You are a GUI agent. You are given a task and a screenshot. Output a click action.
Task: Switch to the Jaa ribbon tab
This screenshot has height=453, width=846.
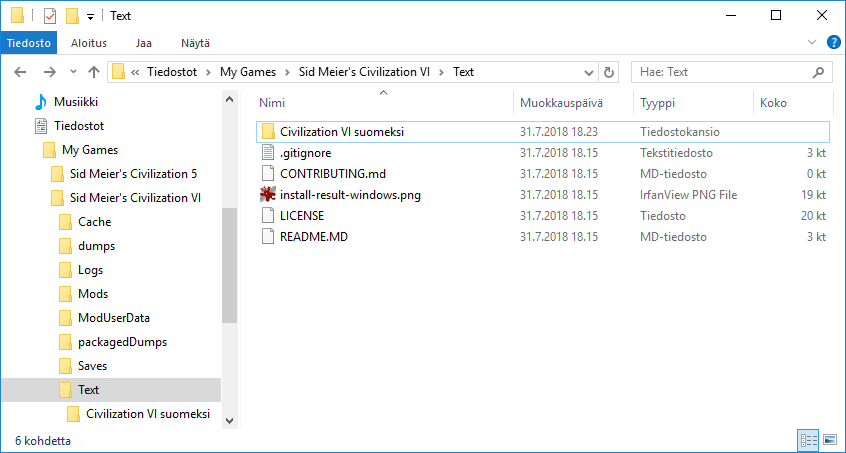(x=144, y=44)
